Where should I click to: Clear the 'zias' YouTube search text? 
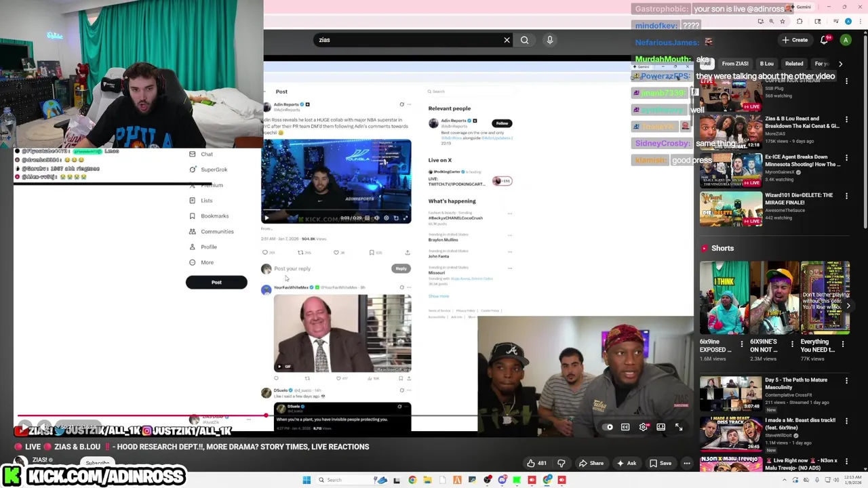point(507,40)
